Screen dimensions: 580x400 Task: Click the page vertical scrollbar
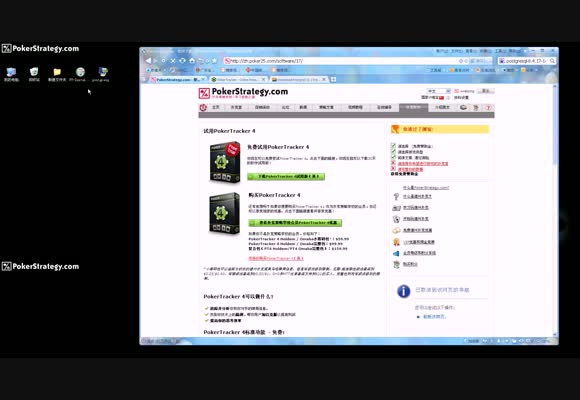pos(555,210)
